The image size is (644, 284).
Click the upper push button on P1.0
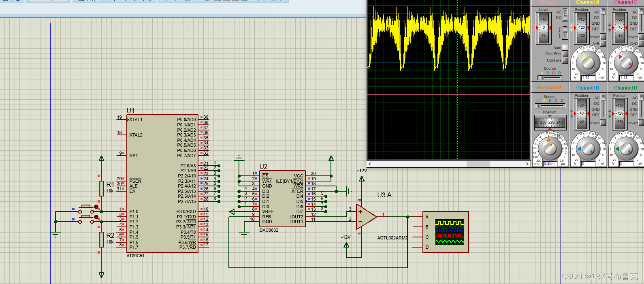tap(86, 208)
